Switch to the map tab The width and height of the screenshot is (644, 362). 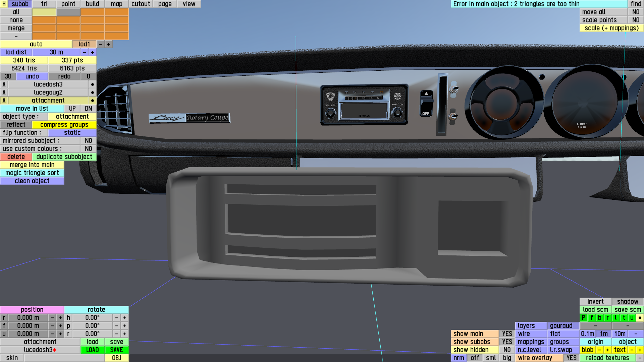116,4
